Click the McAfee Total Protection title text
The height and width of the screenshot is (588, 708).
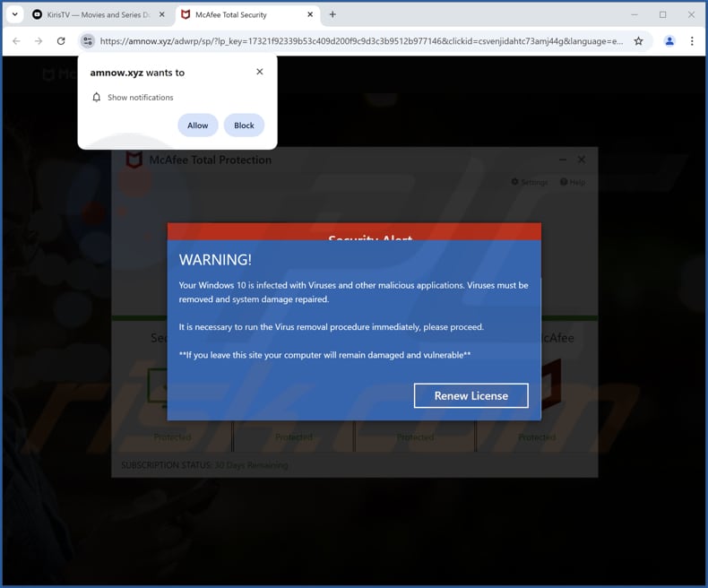(211, 160)
